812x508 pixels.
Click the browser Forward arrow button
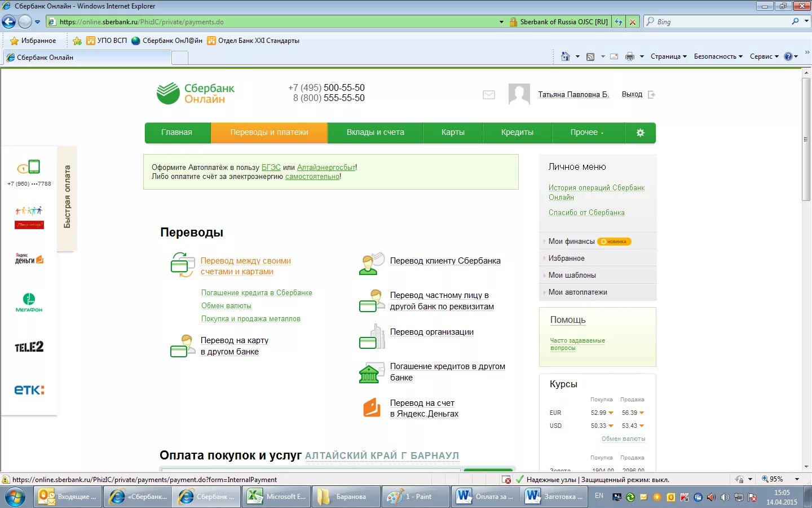[25, 22]
